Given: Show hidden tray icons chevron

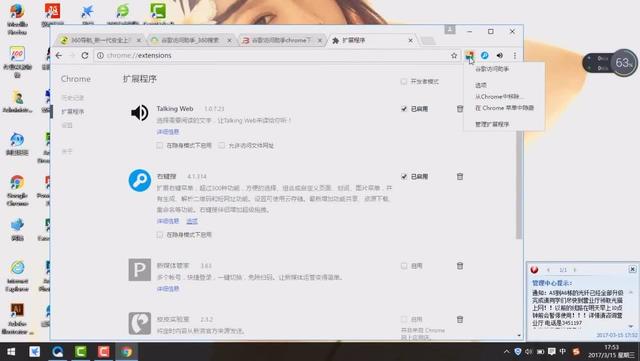Looking at the screenshot, I should [x=507, y=352].
